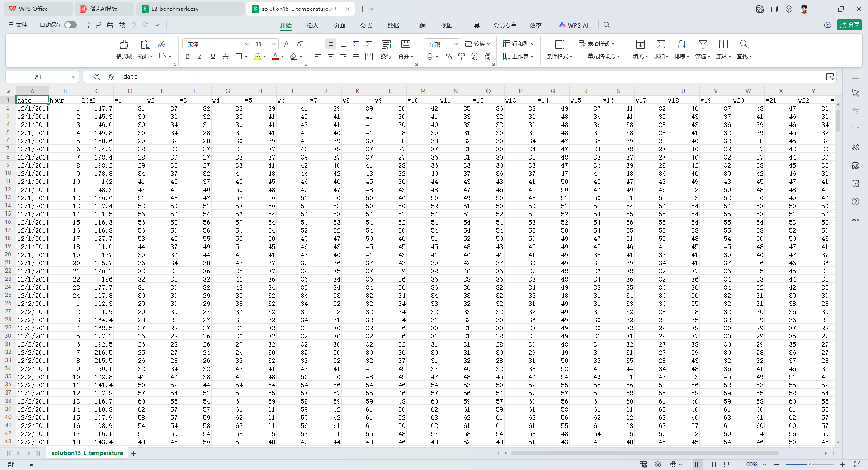Image resolution: width=868 pixels, height=470 pixels.
Task: Increase font size icon
Action: [288, 44]
